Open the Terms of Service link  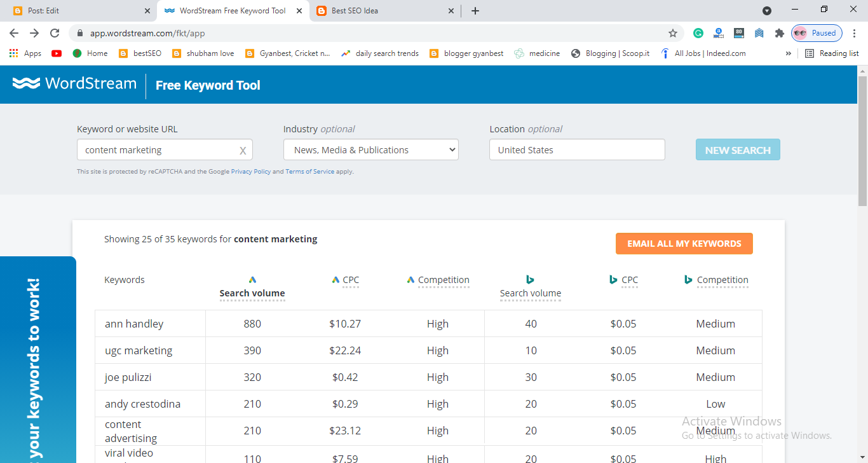pos(309,172)
